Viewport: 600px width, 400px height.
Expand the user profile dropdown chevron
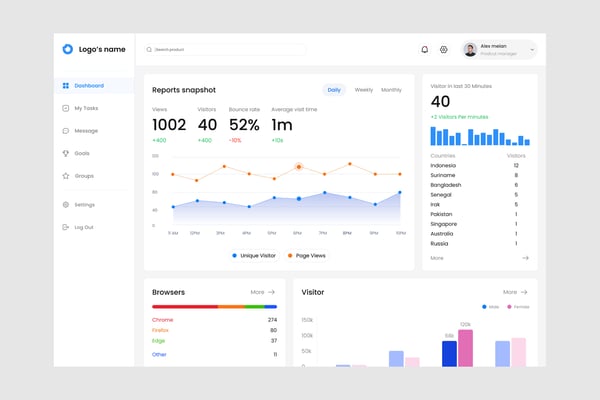(x=532, y=50)
